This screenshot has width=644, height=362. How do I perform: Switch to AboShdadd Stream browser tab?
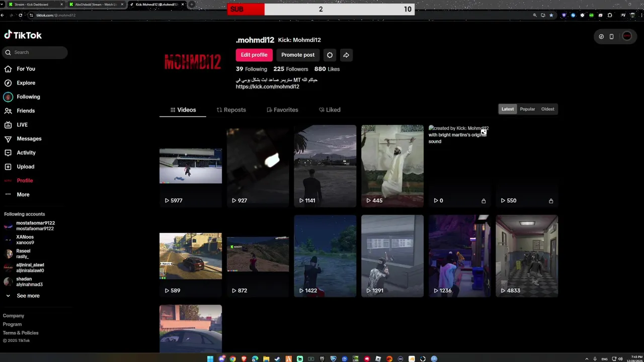(96, 5)
